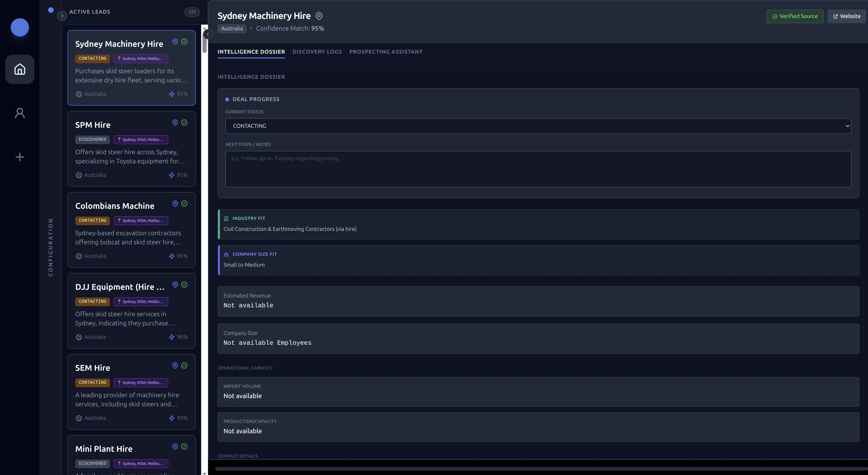This screenshot has height=475, width=868.
Task: Switch to the Intelligence Dossier tab
Action: 251,52
